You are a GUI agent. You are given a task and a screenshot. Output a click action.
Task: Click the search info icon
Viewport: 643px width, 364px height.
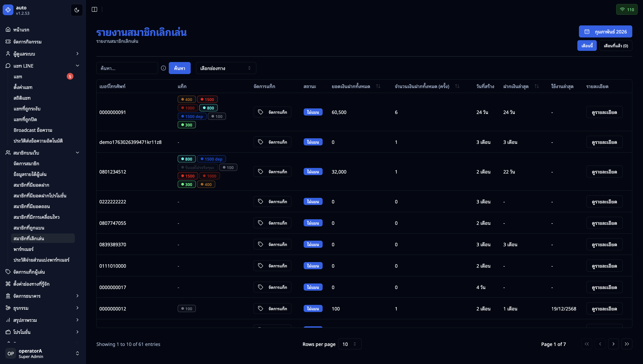point(163,68)
